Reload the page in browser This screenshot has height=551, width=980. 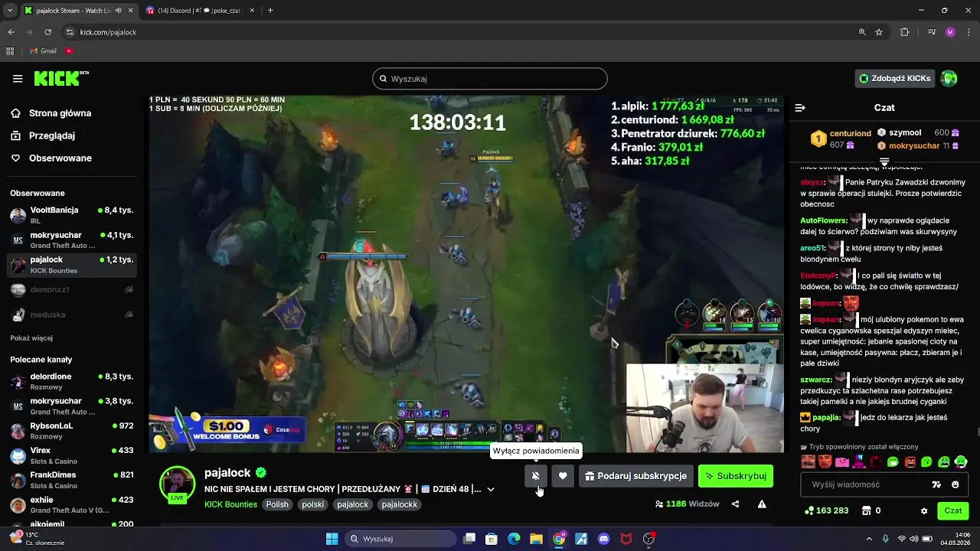[48, 32]
